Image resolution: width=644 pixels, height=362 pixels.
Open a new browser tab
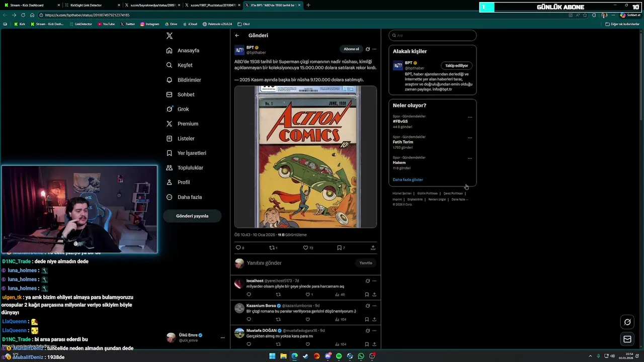tap(308, 5)
